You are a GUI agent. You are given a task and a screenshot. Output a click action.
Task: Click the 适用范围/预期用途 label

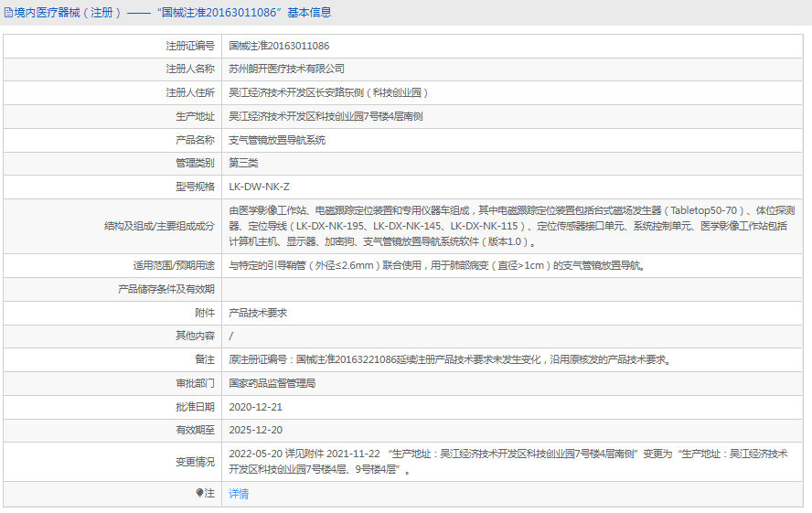(x=174, y=265)
